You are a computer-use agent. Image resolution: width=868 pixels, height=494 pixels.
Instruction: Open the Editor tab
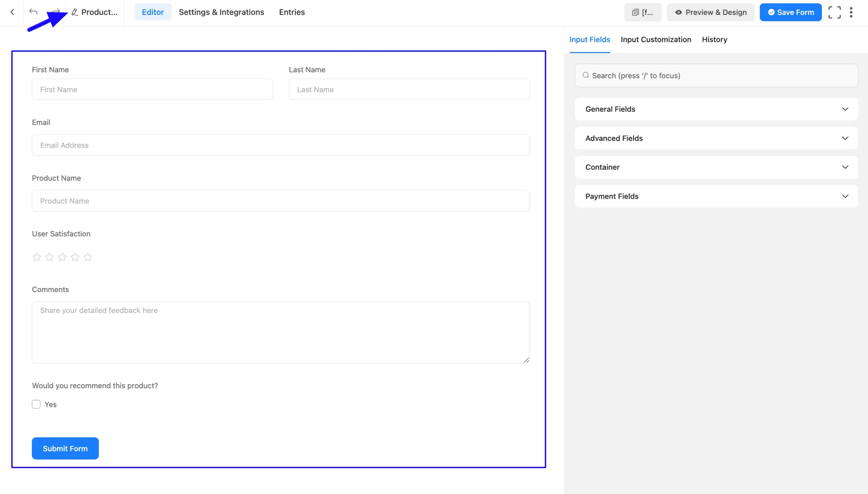click(x=153, y=12)
